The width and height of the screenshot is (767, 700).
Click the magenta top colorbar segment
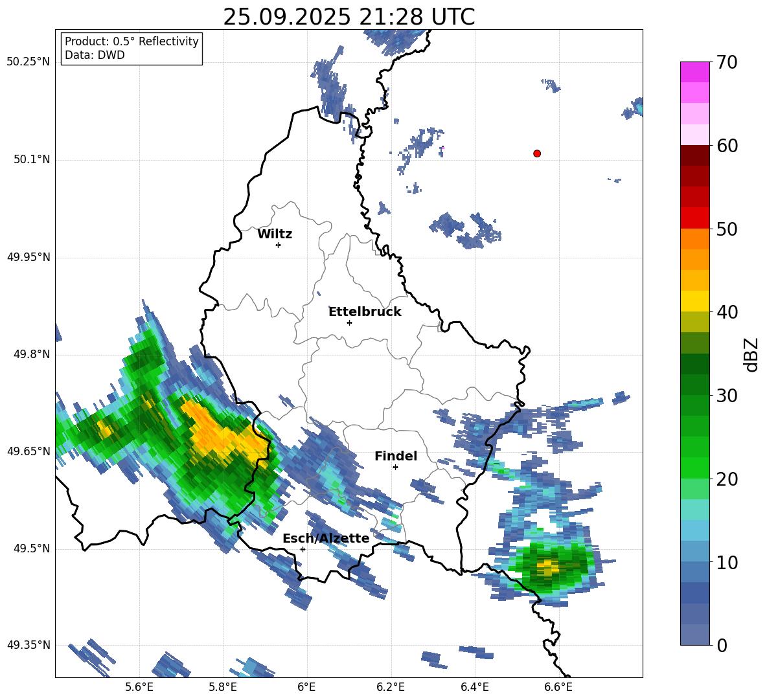[694, 72]
